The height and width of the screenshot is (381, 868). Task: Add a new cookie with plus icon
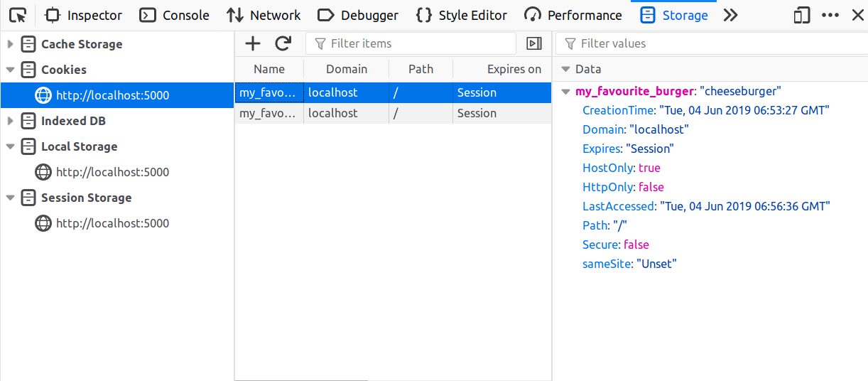point(253,43)
